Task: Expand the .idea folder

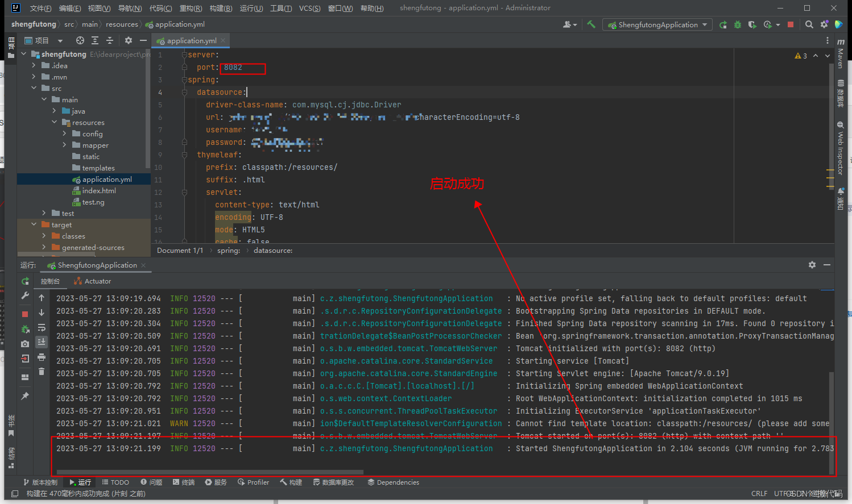Action: (x=34, y=65)
